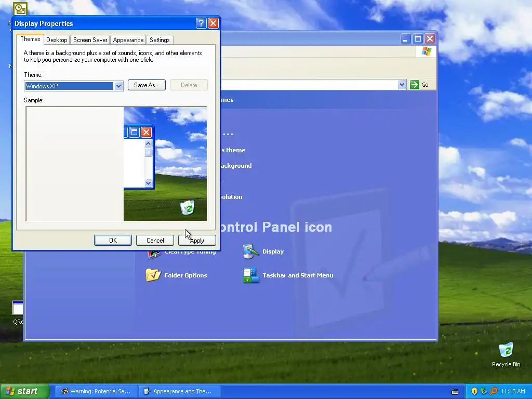The height and width of the screenshot is (399, 532).
Task: Click the orange magnifier tray icon
Action: tap(494, 391)
